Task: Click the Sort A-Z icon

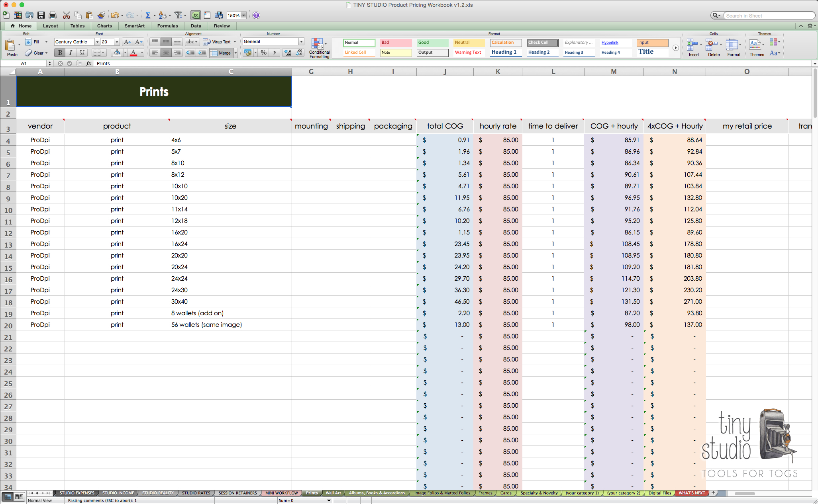Action: [162, 15]
